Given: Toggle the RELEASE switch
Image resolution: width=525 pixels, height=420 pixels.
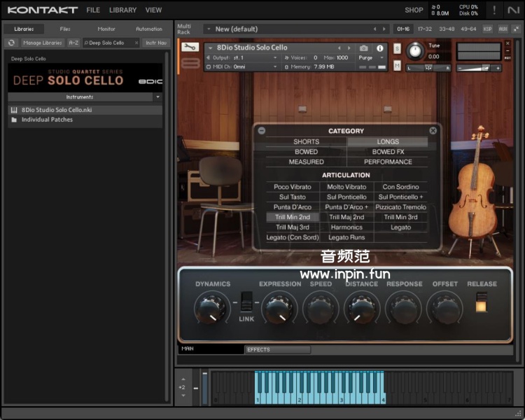Looking at the screenshot, I should click(481, 302).
